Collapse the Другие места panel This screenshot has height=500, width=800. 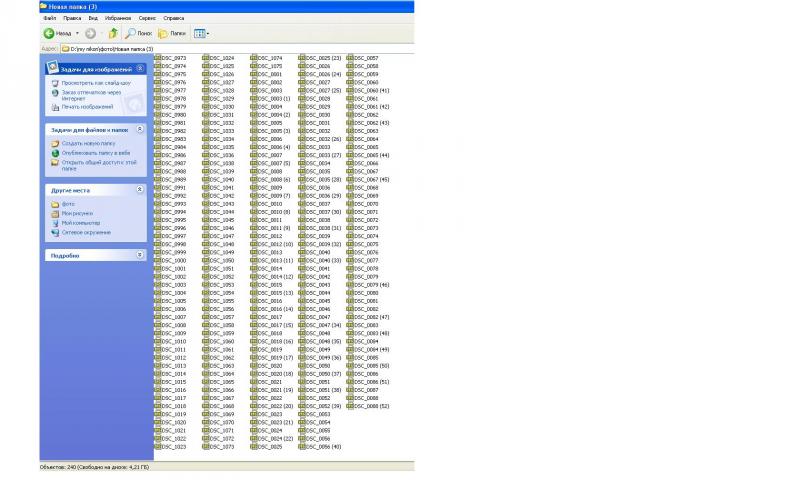[x=140, y=190]
